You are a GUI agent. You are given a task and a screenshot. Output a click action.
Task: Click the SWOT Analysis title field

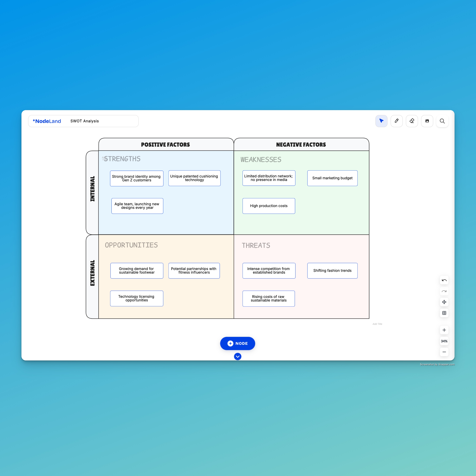coord(84,121)
